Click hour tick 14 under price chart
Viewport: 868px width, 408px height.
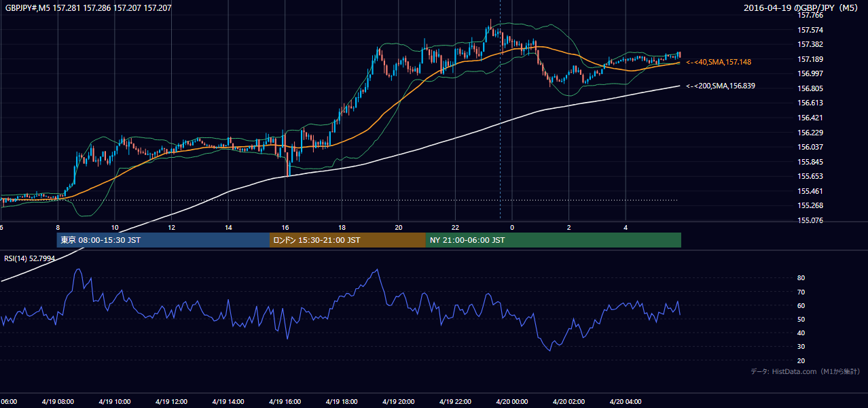[x=228, y=228]
